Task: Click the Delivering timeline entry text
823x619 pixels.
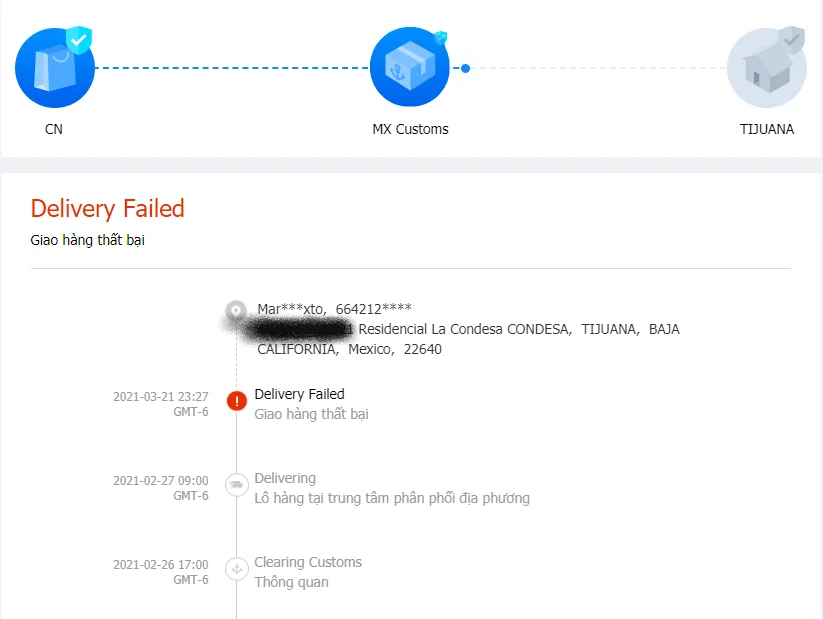Action: pyautogui.click(x=285, y=478)
